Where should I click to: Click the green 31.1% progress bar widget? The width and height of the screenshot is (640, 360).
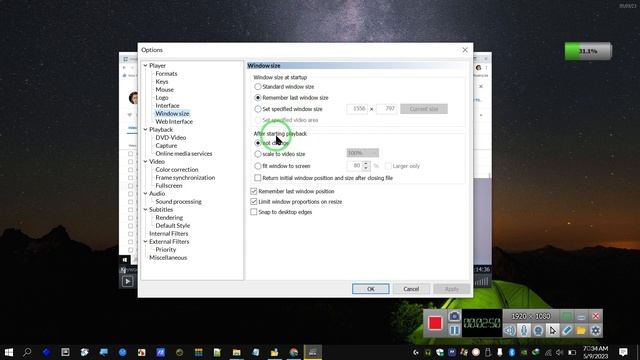pos(588,51)
